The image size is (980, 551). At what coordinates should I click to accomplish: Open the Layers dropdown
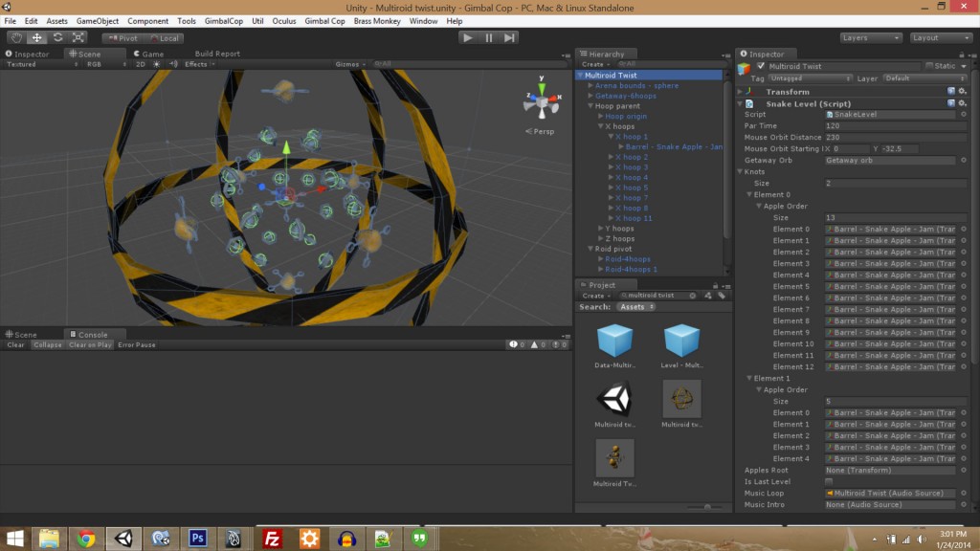[870, 37]
